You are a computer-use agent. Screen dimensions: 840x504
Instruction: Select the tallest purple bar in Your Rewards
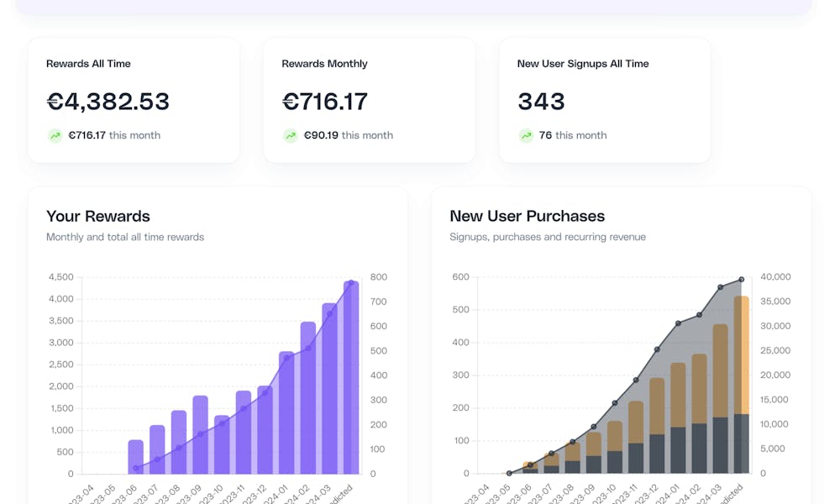click(x=351, y=378)
